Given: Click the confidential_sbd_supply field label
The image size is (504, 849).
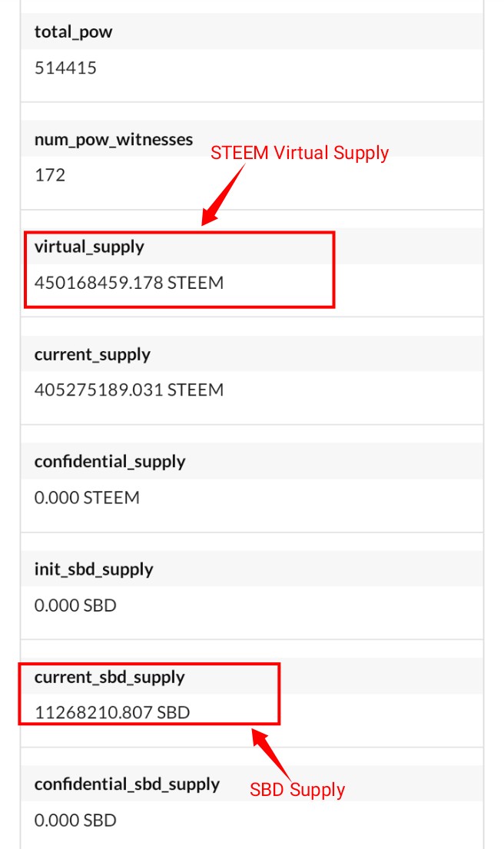Looking at the screenshot, I should point(127,784).
